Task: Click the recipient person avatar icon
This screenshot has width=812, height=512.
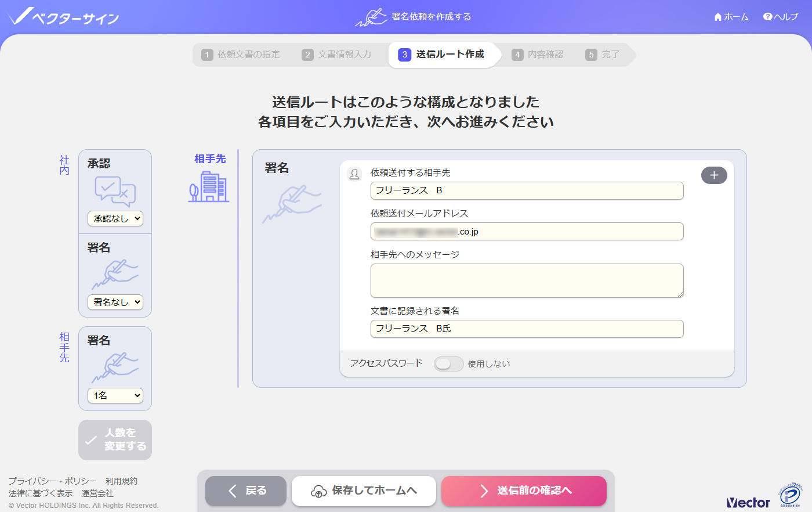Action: point(354,174)
